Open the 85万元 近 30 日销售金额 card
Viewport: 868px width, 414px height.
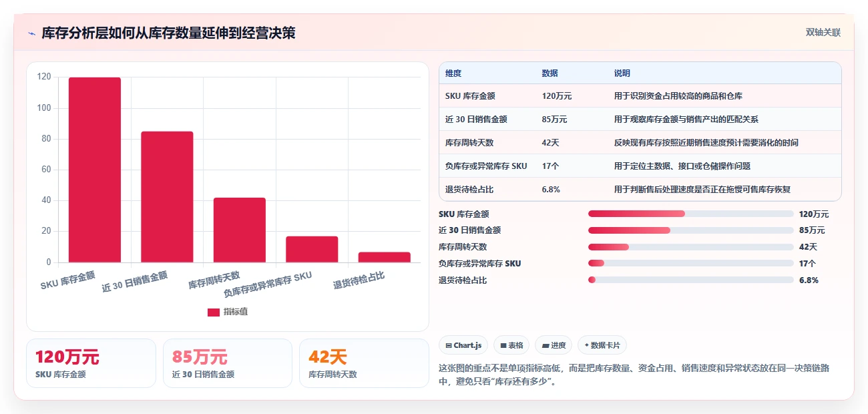(228, 363)
